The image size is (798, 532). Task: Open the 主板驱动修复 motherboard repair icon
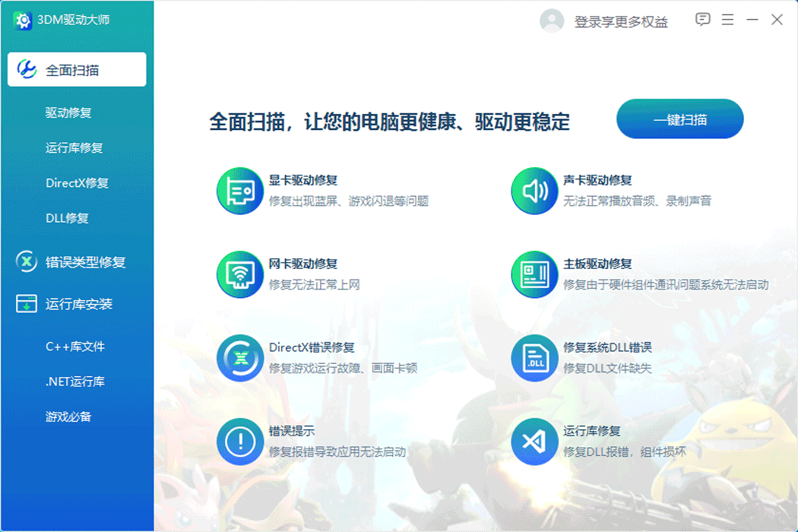click(534, 275)
